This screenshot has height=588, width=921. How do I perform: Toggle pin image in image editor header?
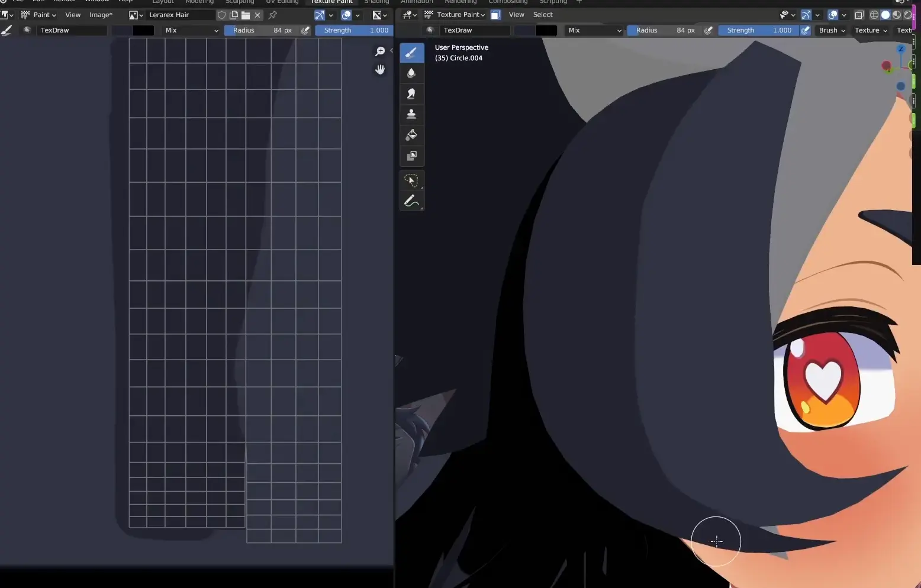coord(273,15)
